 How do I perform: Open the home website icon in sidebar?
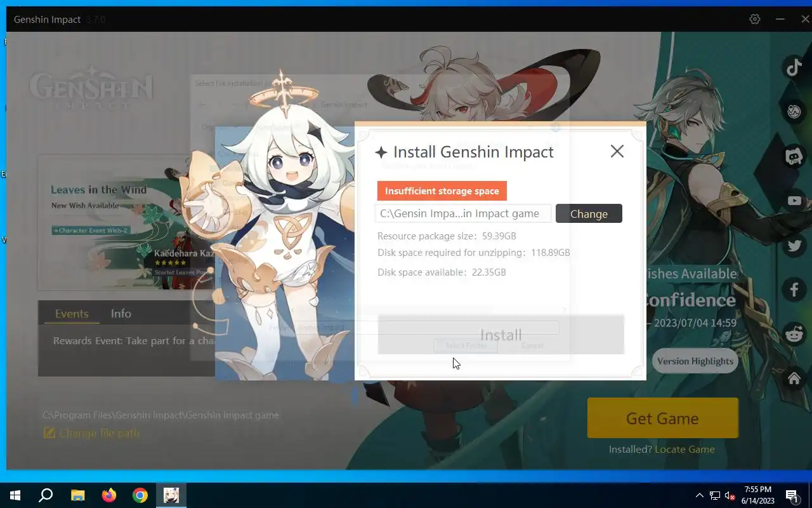[x=794, y=378]
